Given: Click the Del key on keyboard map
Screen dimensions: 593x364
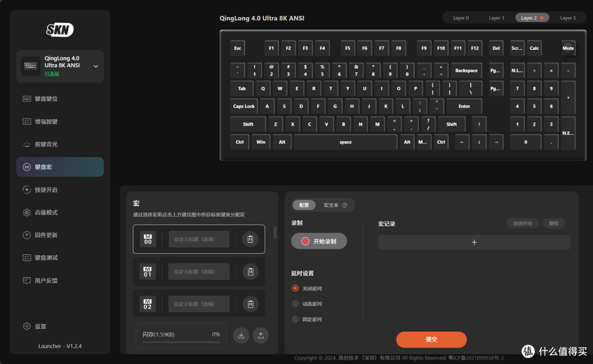Looking at the screenshot, I should [496, 48].
